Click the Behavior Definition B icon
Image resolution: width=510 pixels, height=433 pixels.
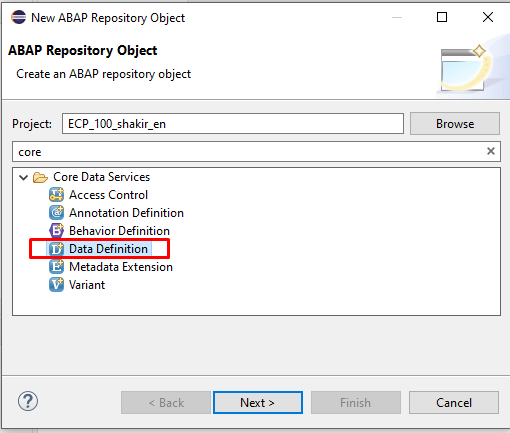56,231
